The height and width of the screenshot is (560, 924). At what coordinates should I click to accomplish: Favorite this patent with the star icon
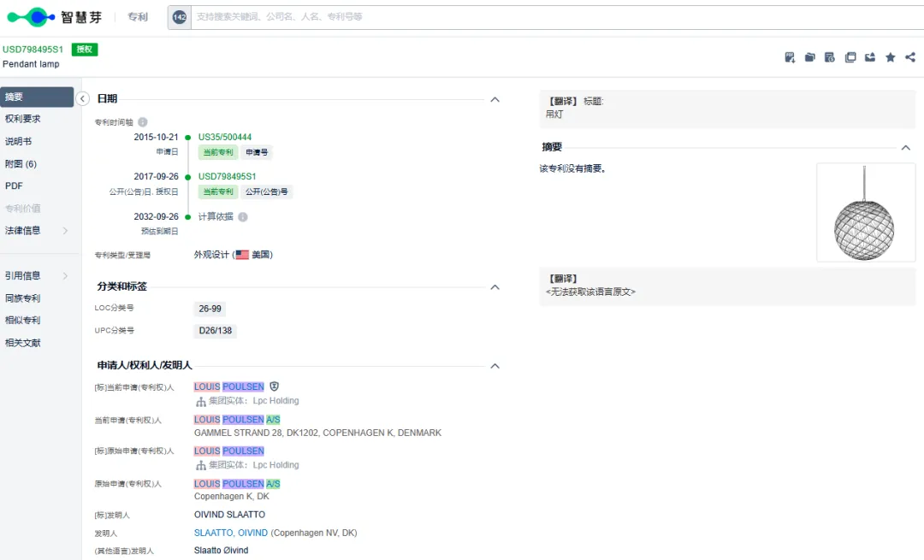891,57
